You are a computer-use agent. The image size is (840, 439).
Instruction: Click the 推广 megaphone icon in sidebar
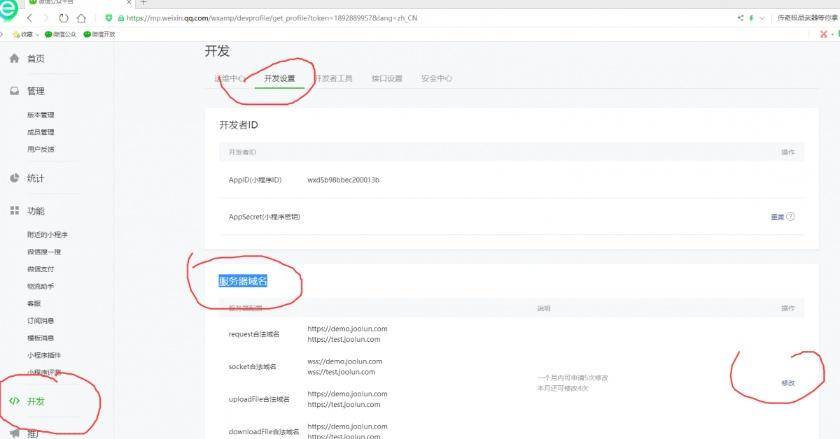[14, 433]
